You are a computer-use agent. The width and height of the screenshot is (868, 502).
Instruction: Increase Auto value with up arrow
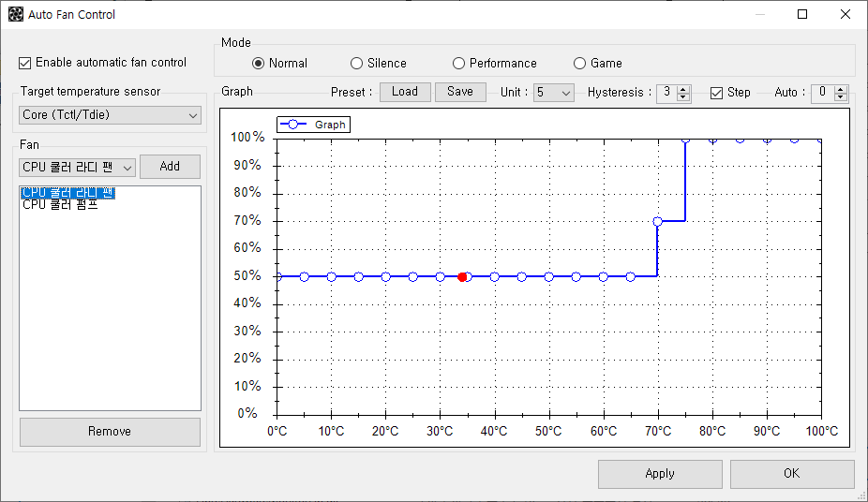tap(840, 89)
